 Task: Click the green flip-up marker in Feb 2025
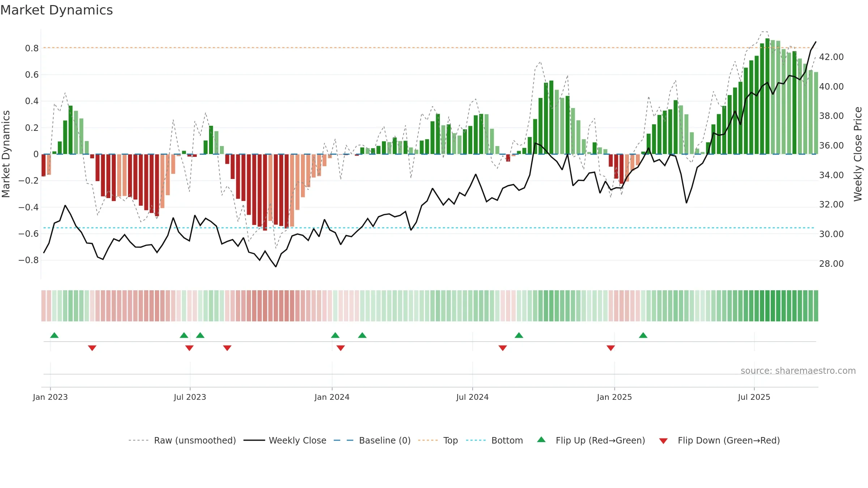[x=643, y=335]
